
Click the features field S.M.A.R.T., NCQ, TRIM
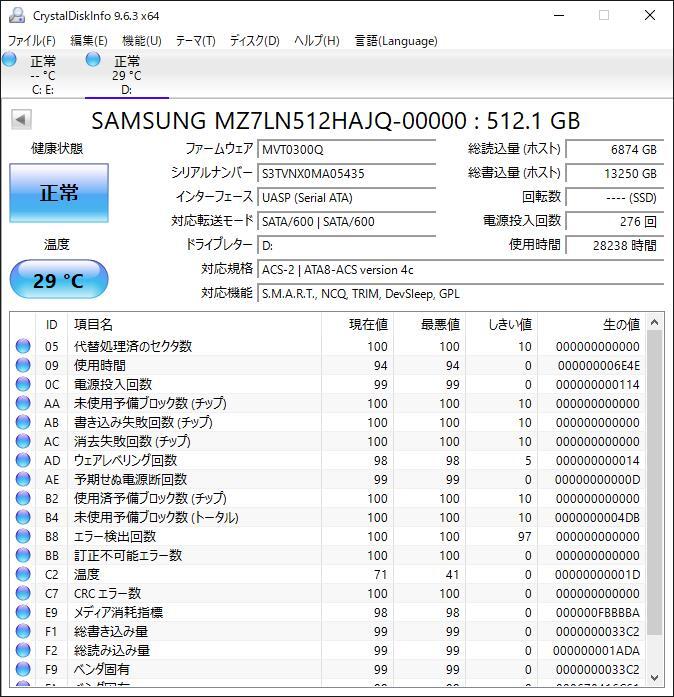(461, 293)
